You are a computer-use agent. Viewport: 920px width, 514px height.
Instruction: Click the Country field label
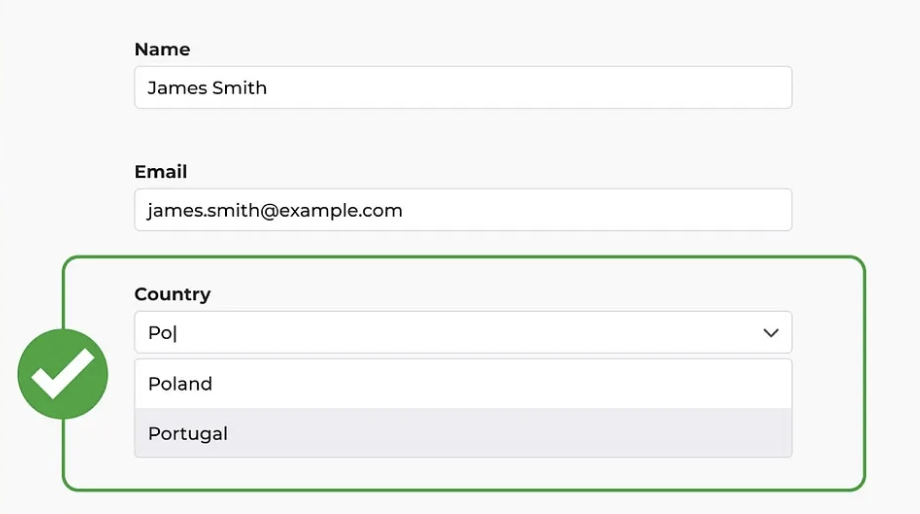pyautogui.click(x=172, y=294)
